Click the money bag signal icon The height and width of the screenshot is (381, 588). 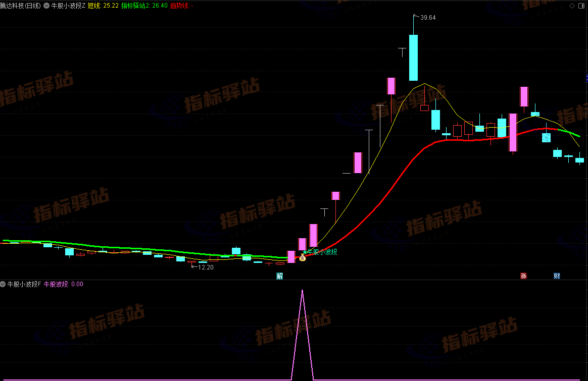(x=303, y=257)
